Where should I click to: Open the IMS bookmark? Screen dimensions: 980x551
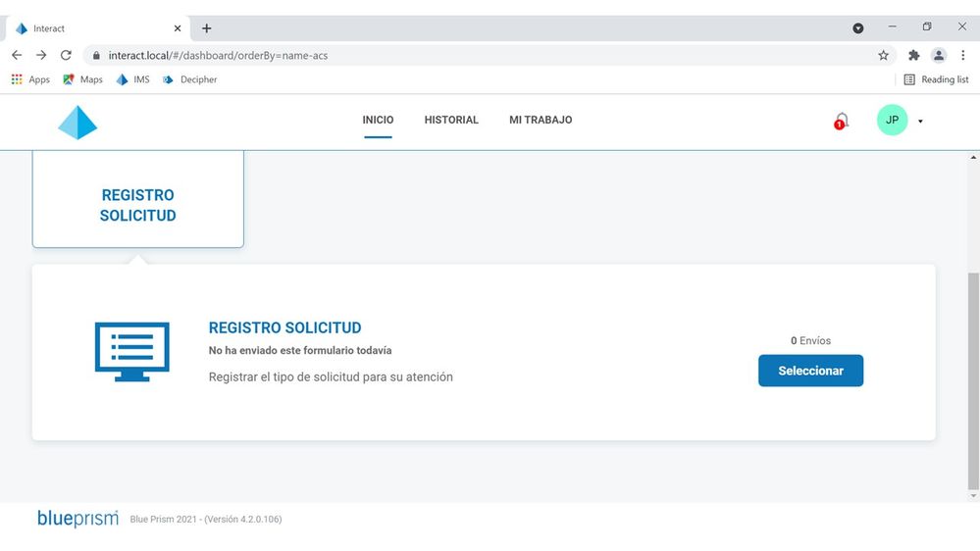(133, 79)
